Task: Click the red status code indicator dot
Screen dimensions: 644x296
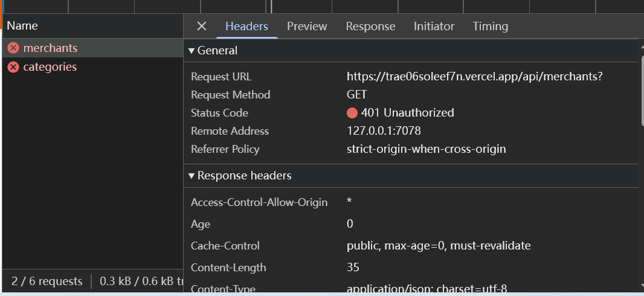Action: pyautogui.click(x=352, y=113)
